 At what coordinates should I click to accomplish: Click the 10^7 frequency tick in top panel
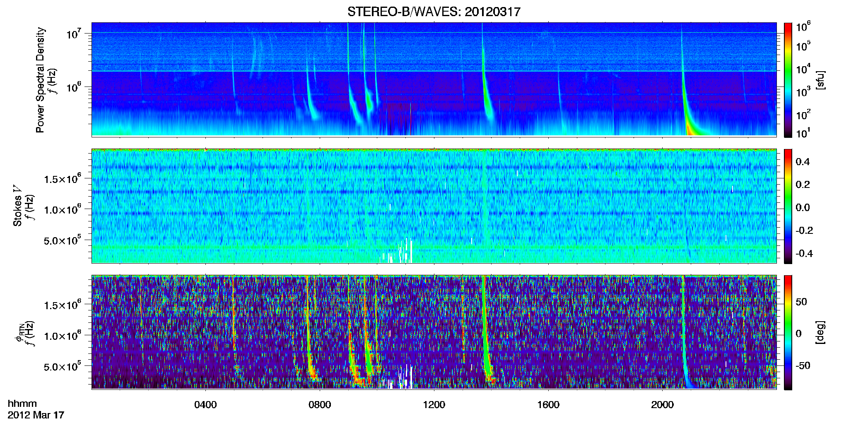tap(74, 33)
